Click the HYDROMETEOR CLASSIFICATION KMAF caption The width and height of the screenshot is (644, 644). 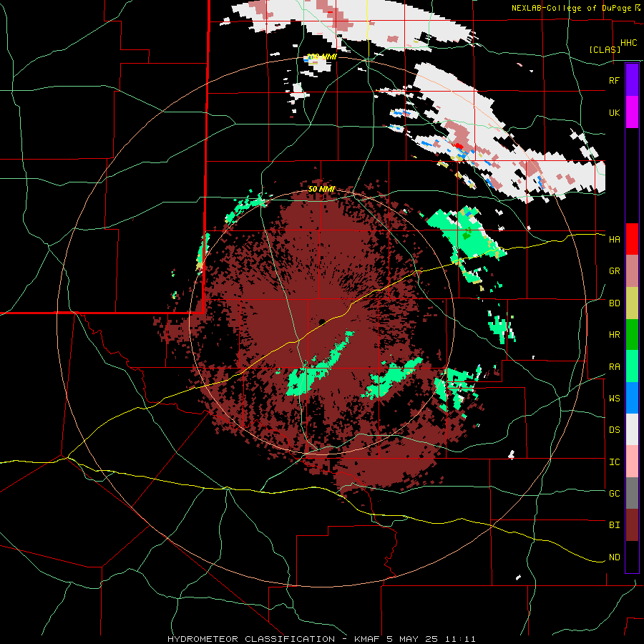(x=321, y=639)
